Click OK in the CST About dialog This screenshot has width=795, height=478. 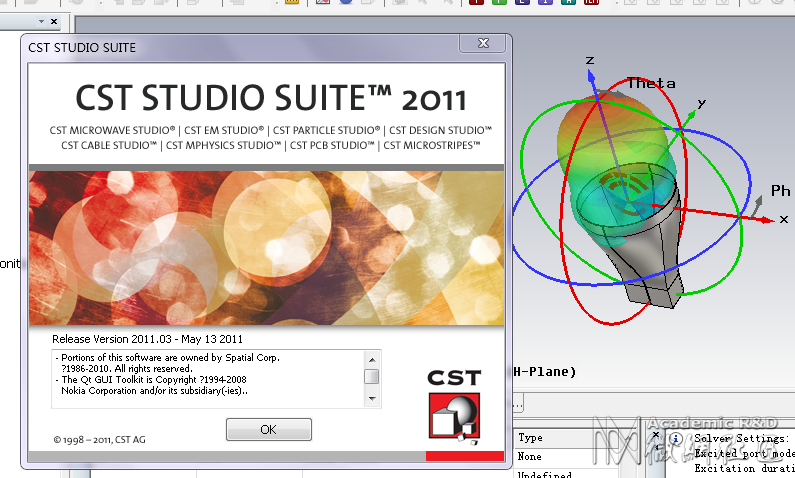269,429
